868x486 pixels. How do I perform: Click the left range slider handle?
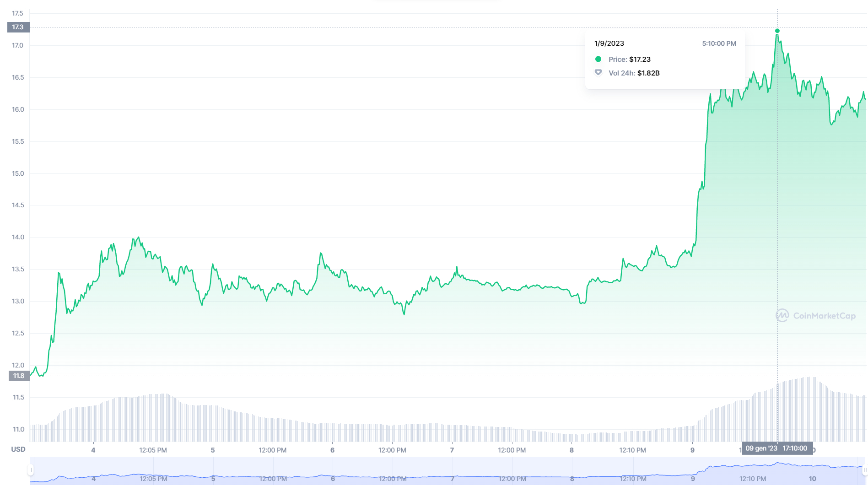[x=31, y=470]
